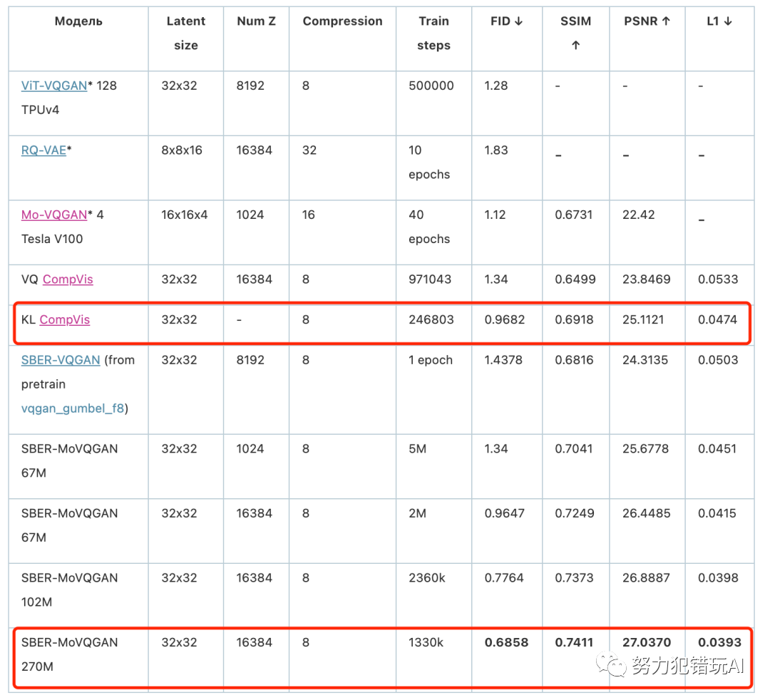Select PSNR value 24.3135
Viewport: 770px width, 700px height.
pyautogui.click(x=645, y=360)
